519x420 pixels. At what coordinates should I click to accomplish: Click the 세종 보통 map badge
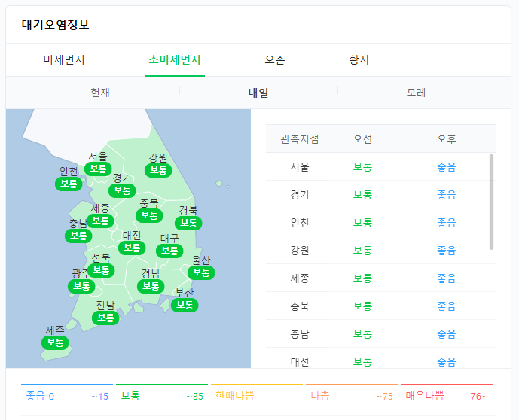(x=100, y=221)
